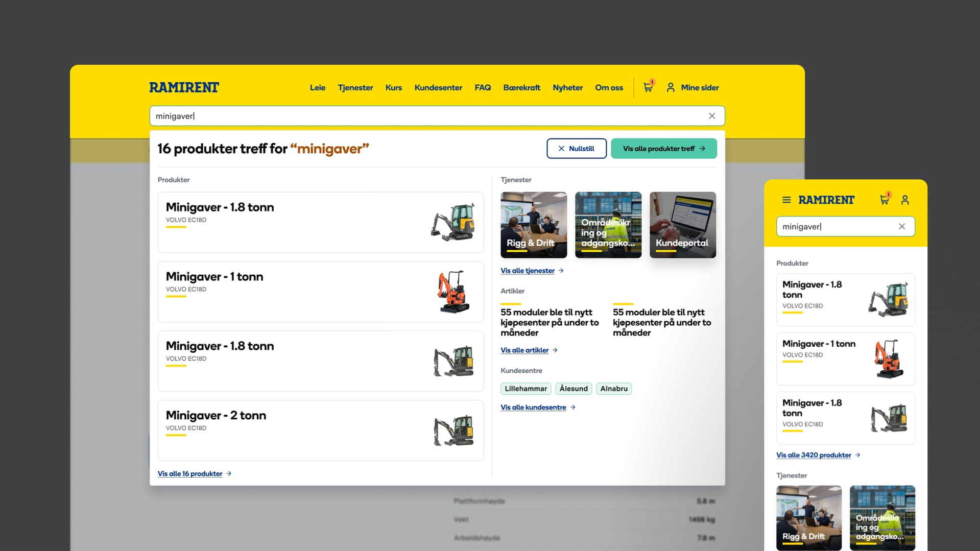
Task: Click the RAMIRENT logo in desktop header
Action: coord(184,87)
